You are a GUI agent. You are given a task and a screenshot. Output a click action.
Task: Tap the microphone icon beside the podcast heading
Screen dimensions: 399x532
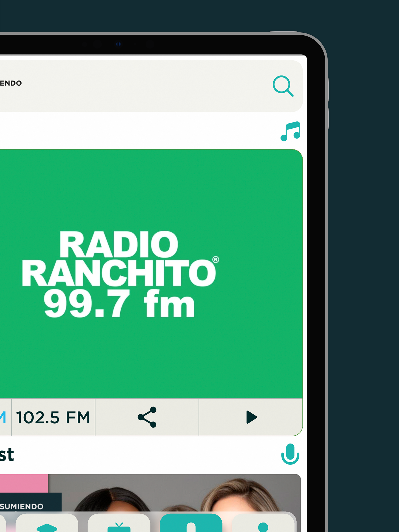290,454
